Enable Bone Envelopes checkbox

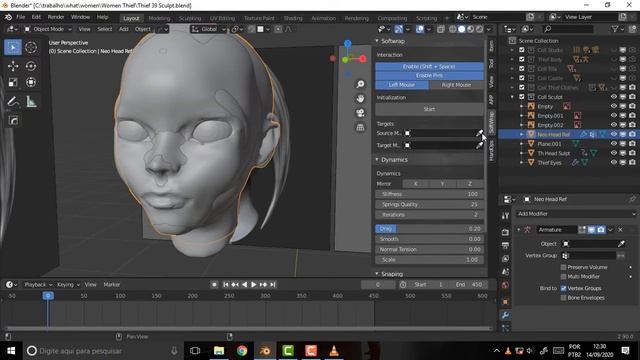coord(563,298)
